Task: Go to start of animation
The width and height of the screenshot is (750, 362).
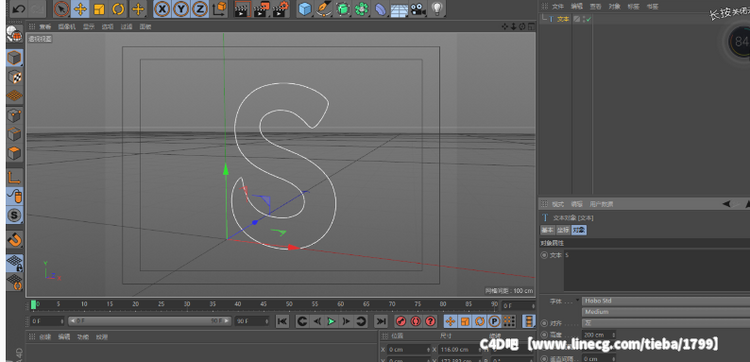Action: (282, 321)
